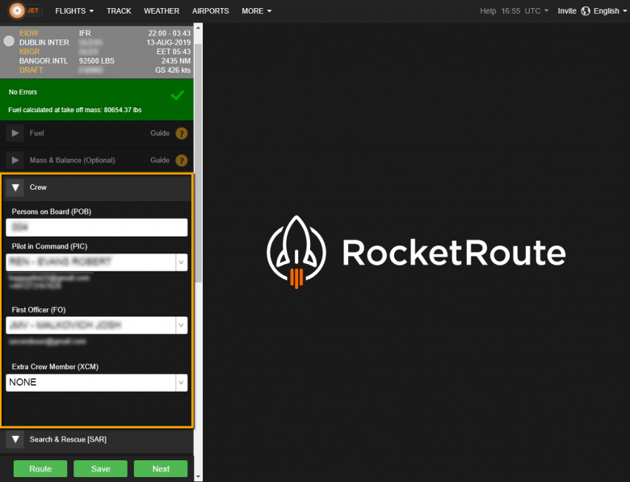630x482 pixels.
Task: Open the Extra Crew Member dropdown
Action: click(181, 382)
